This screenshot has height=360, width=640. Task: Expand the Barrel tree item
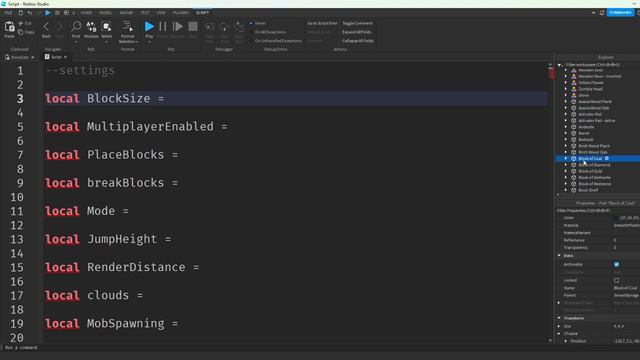pos(566,133)
